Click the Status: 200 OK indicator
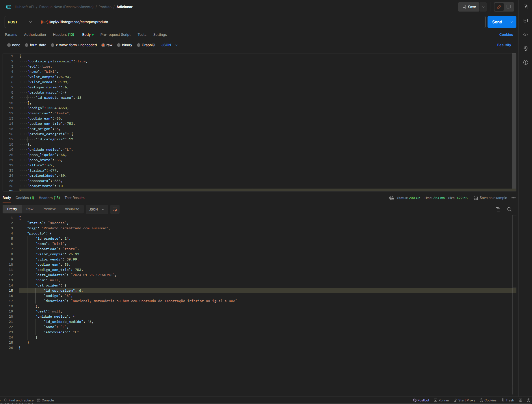The height and width of the screenshot is (404, 532). tap(409, 198)
